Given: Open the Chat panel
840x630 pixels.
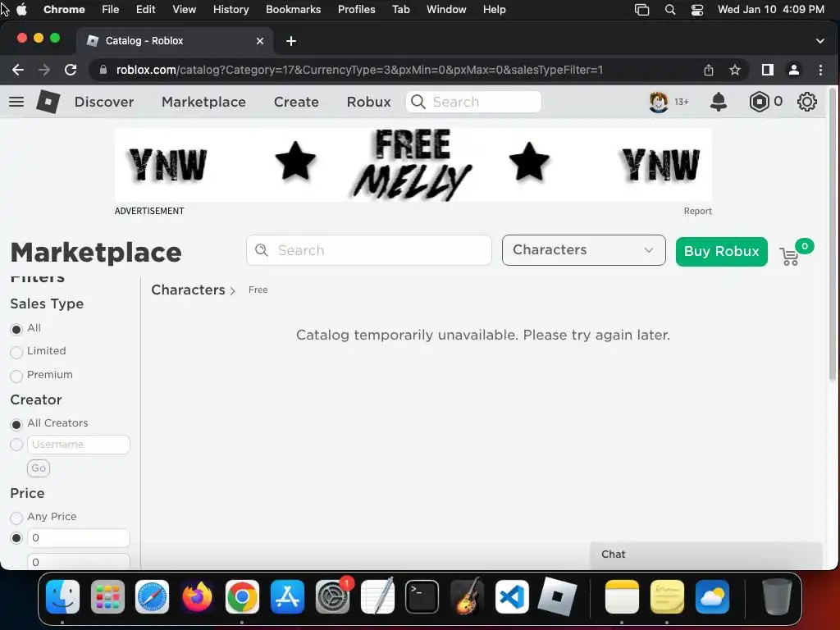Looking at the screenshot, I should tap(706, 555).
